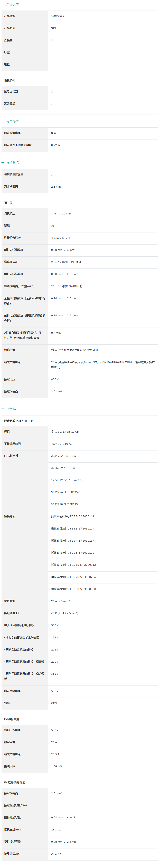Select the 500 V rated insulation voltage
The width and height of the screenshot is (159, 868).
click(x=55, y=691)
